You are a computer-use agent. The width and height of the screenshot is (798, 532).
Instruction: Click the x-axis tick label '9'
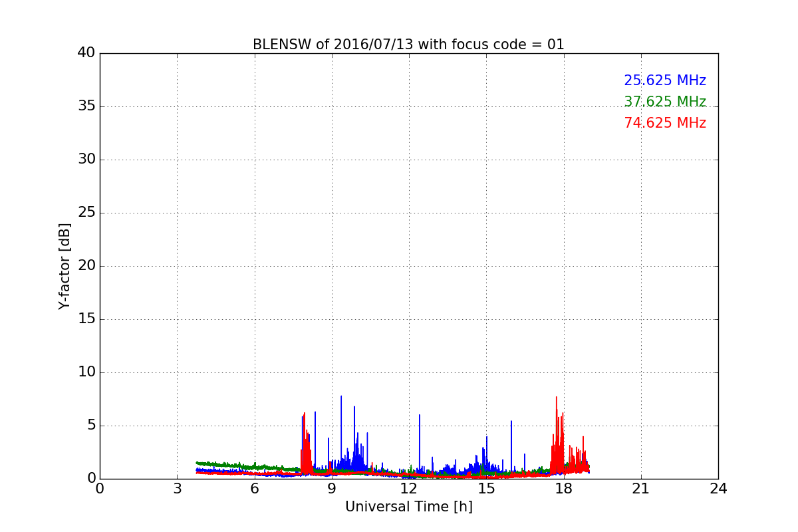click(x=332, y=489)
